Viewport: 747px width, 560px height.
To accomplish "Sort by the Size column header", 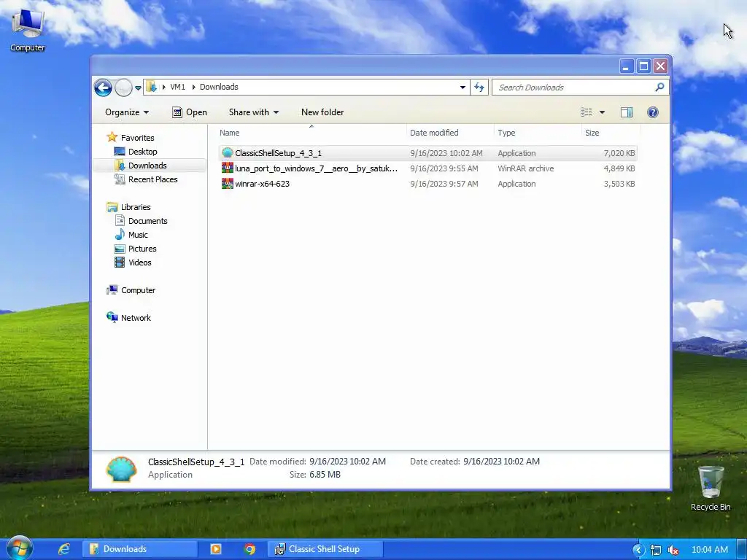I will point(611,133).
